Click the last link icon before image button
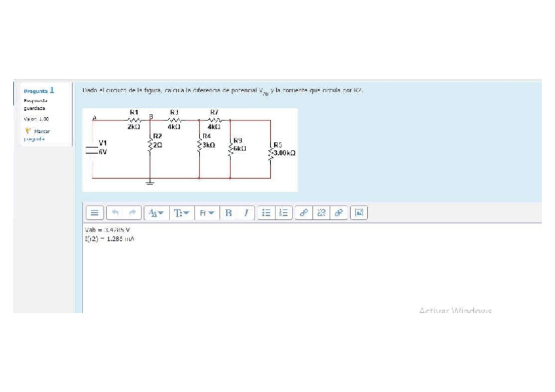Screen dimensions: 555x392 338,213
